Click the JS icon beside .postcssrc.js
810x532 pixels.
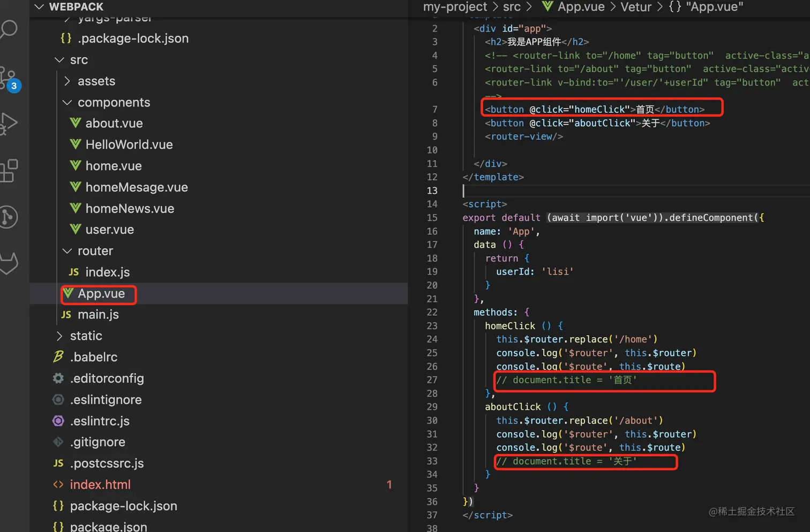click(x=58, y=463)
